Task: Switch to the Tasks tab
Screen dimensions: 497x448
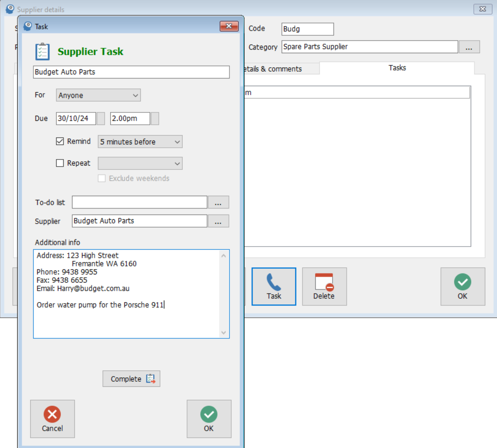Action: [x=397, y=68]
